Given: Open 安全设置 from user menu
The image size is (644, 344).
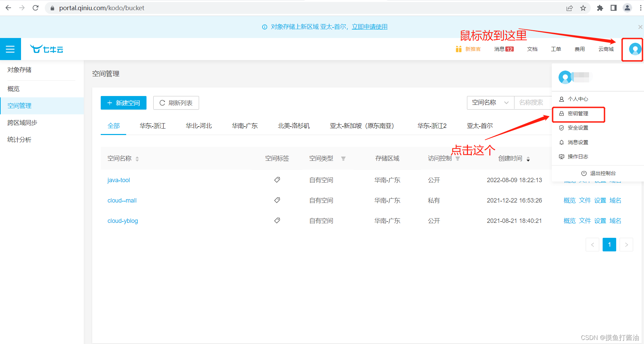Looking at the screenshot, I should [x=578, y=128].
